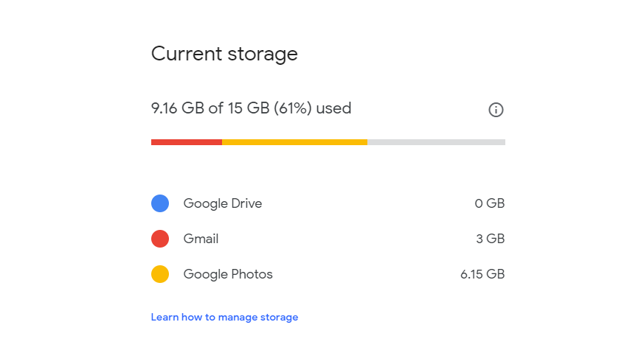Click the word Drive in Google Drive
The image size is (644, 364).
[246, 203]
